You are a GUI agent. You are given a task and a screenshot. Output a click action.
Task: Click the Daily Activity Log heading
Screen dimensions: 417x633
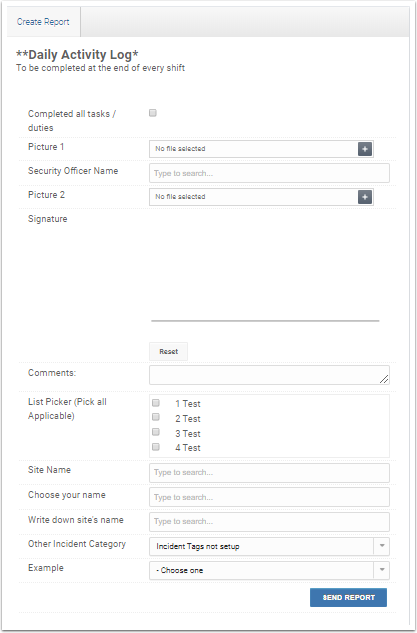click(x=77, y=54)
